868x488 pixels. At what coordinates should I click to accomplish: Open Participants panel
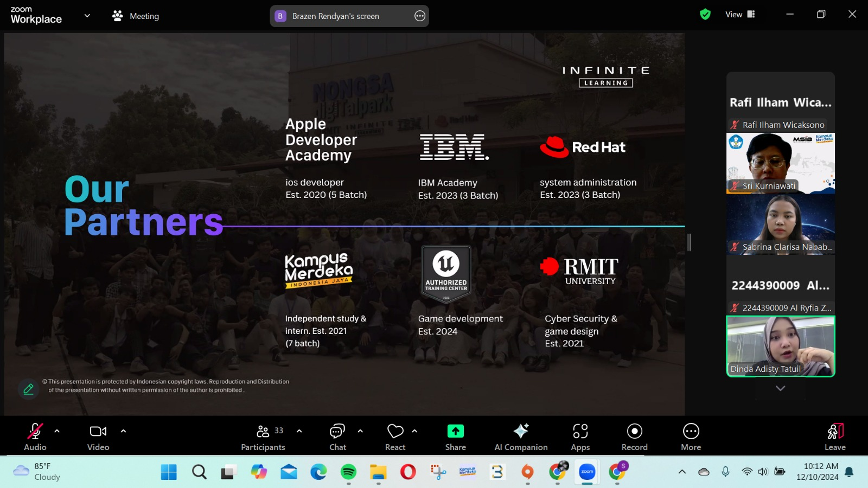(263, 437)
